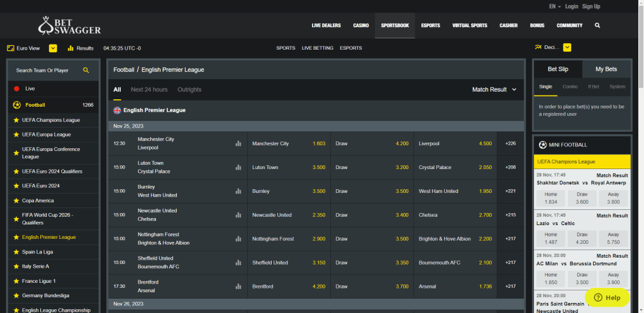Open the Casino menu item
Viewport: 644px width, 313px height.
pyautogui.click(x=361, y=26)
